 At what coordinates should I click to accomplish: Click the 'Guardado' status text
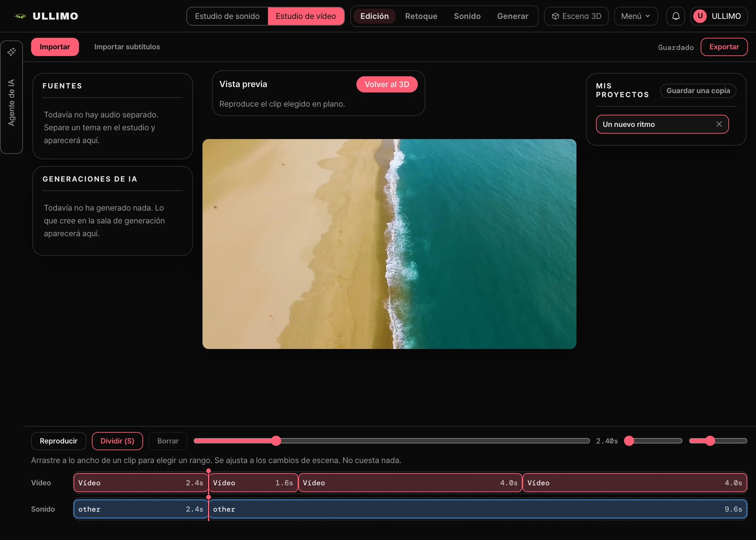click(676, 48)
